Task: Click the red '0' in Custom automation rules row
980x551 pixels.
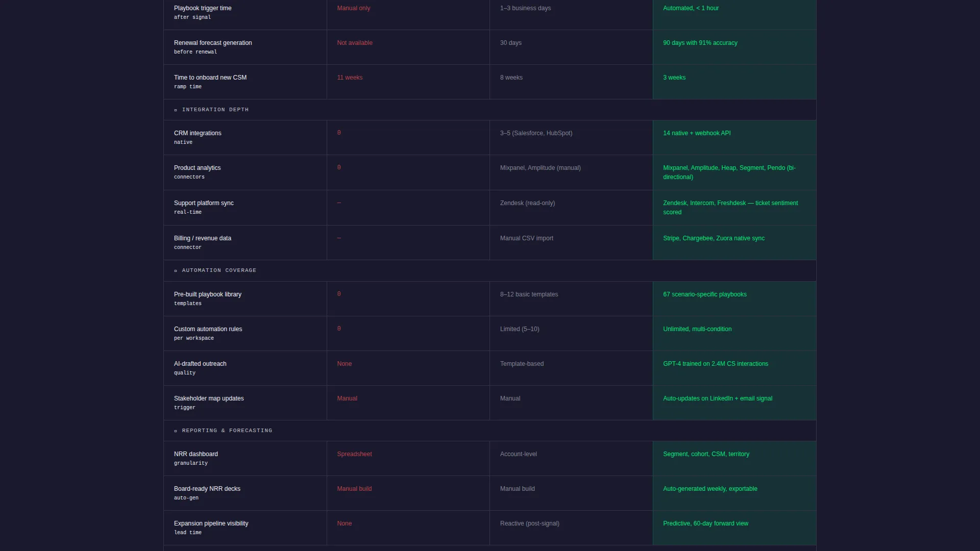Action: click(339, 329)
